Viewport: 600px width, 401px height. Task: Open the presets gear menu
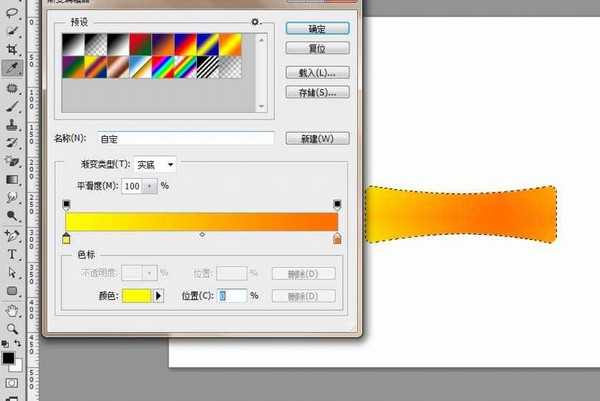coord(256,21)
